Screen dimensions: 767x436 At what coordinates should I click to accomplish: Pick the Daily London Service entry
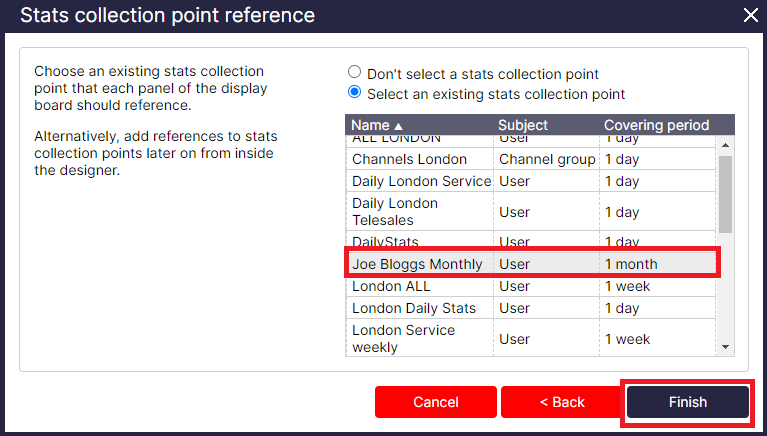(x=421, y=181)
